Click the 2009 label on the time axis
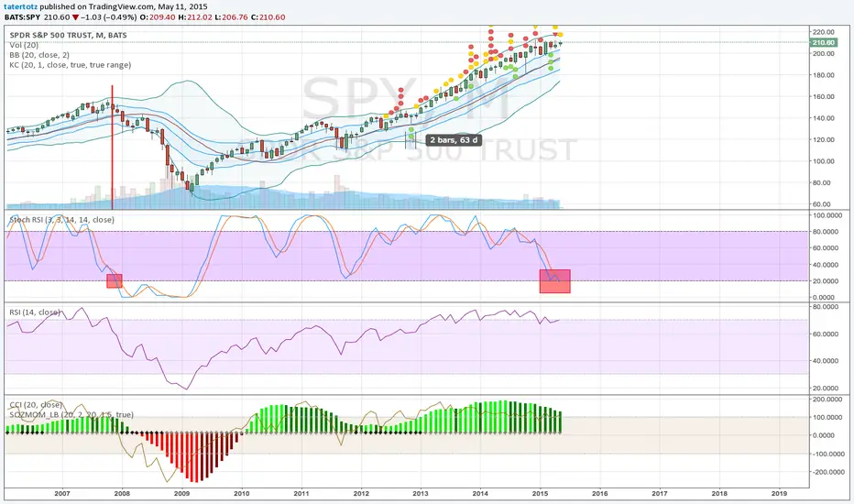Viewport: 854px width, 504px height. (x=181, y=493)
